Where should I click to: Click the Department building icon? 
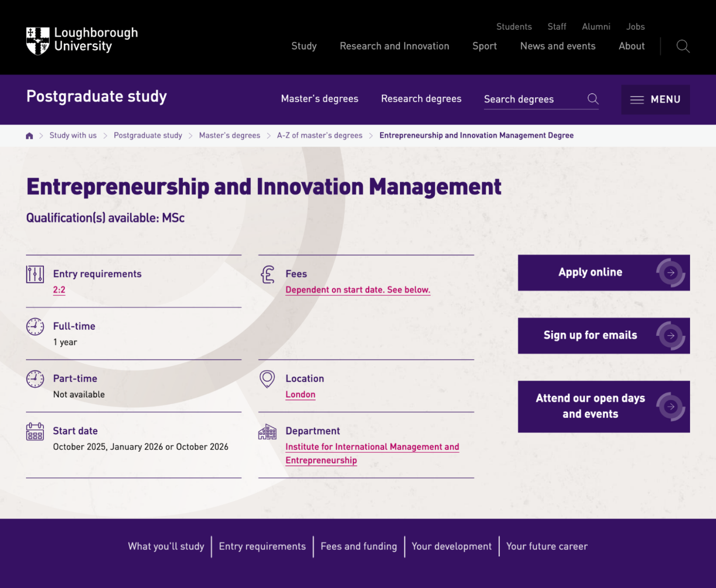point(268,432)
